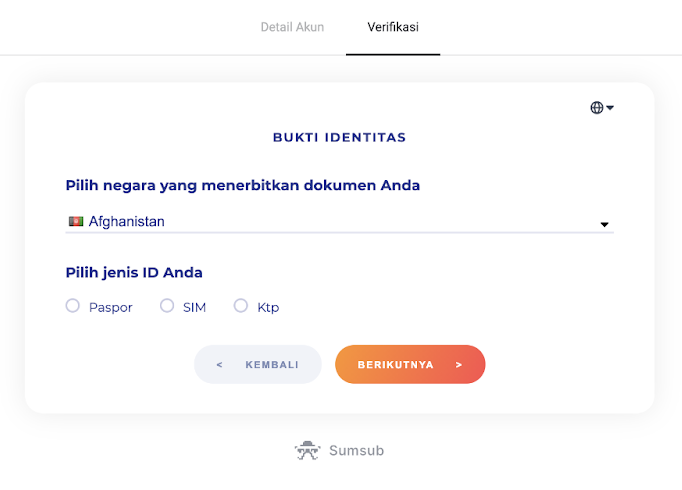This screenshot has height=490, width=682.
Task: Click the Paspor text label
Action: point(110,308)
